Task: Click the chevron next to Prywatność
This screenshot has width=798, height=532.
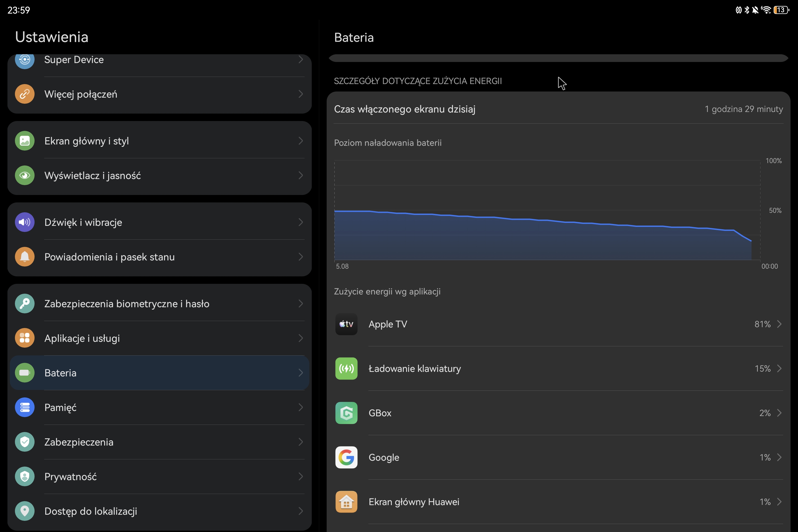Action: tap(301, 477)
